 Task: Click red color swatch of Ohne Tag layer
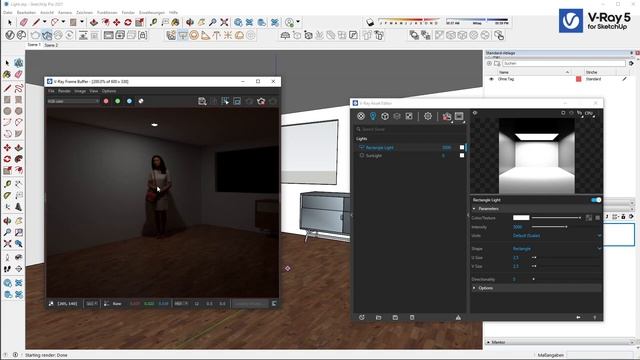point(578,79)
